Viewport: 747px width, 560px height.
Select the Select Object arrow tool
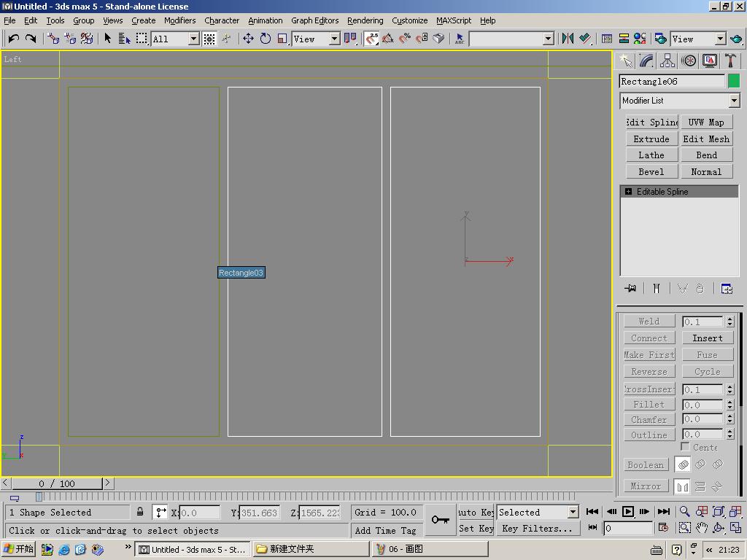click(108, 39)
